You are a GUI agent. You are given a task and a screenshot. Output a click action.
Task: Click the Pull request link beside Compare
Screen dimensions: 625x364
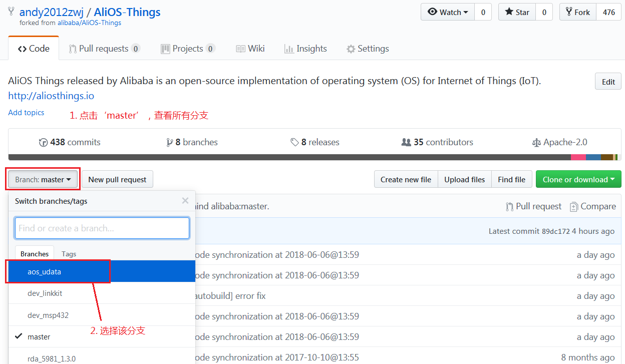(533, 206)
